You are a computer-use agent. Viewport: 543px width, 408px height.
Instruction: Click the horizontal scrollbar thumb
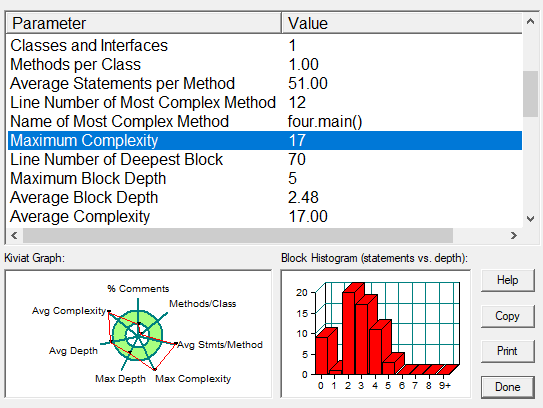(x=238, y=236)
